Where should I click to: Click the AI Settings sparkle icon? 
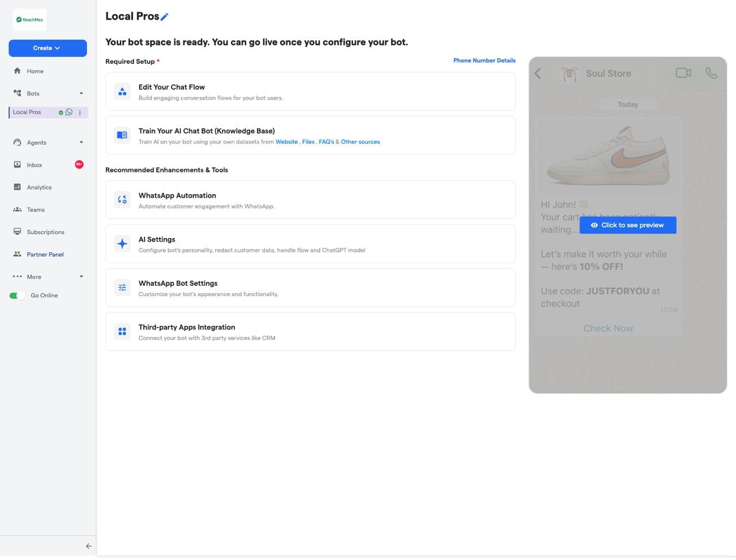(x=122, y=243)
